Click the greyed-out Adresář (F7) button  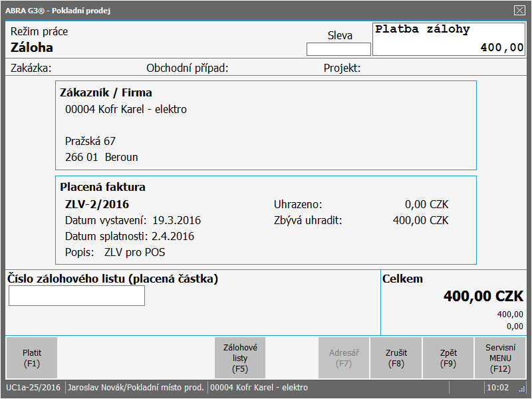tap(343, 358)
